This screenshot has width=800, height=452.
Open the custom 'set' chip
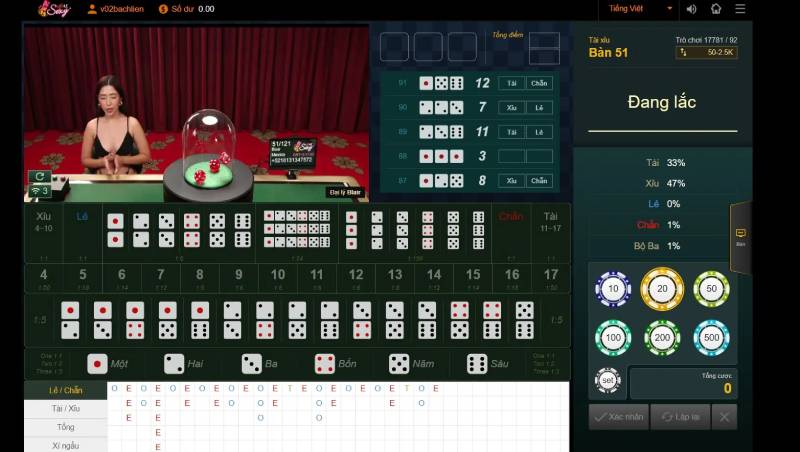click(x=607, y=380)
